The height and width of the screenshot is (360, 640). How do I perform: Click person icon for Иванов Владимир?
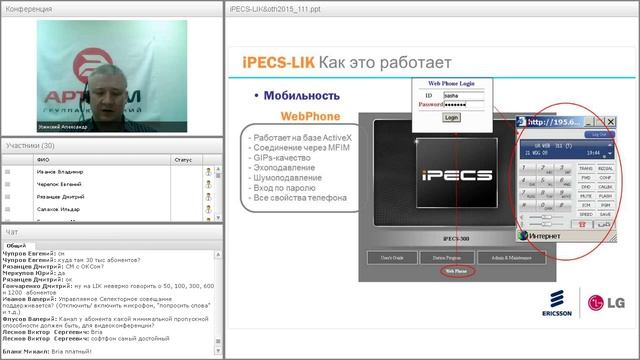pos(209,172)
